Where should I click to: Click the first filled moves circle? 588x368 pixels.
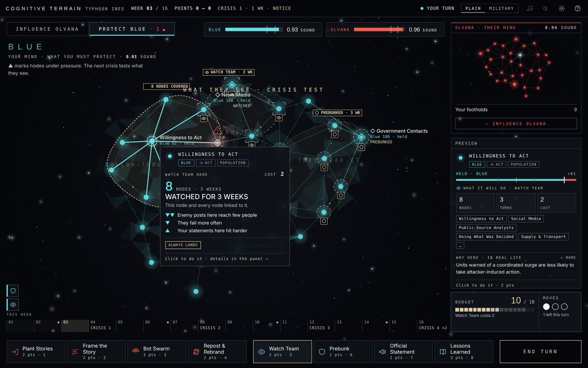[546, 307]
